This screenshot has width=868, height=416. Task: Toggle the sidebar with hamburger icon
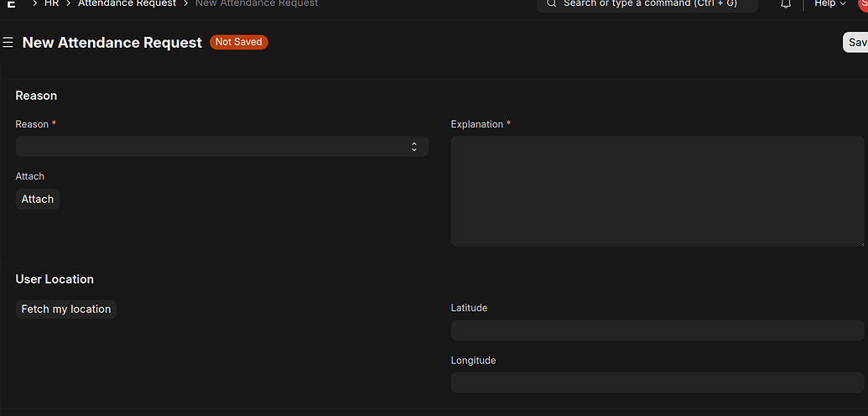(8, 43)
